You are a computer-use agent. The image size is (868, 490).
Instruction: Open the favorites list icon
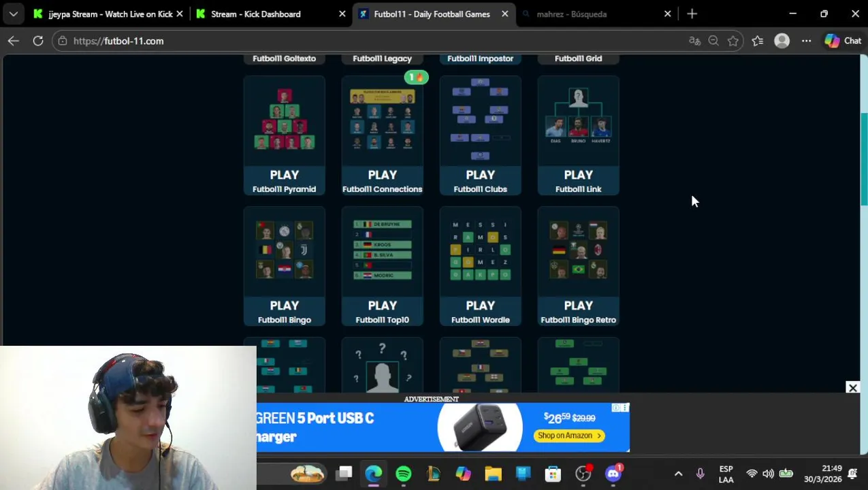(x=758, y=41)
